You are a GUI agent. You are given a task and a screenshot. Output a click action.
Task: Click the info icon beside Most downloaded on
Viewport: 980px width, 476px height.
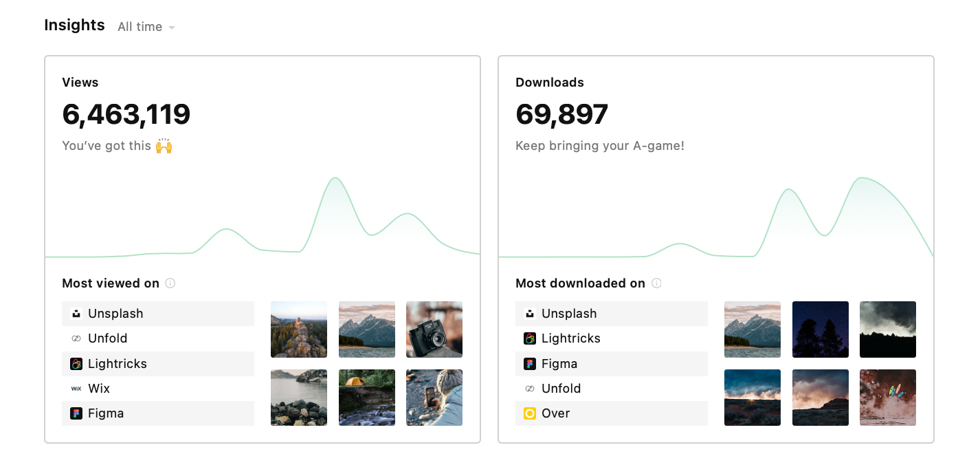[656, 283]
